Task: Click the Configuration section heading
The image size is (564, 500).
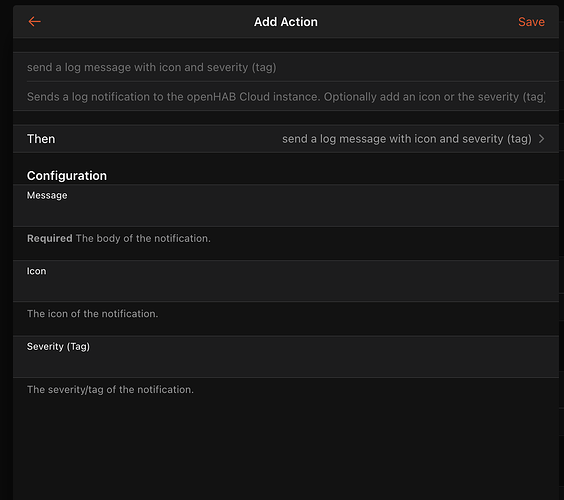Action: [67, 176]
